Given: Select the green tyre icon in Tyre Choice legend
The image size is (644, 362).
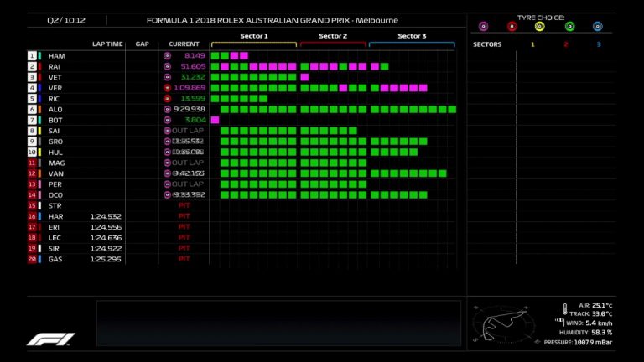Looking at the screenshot, I should pos(569,27).
